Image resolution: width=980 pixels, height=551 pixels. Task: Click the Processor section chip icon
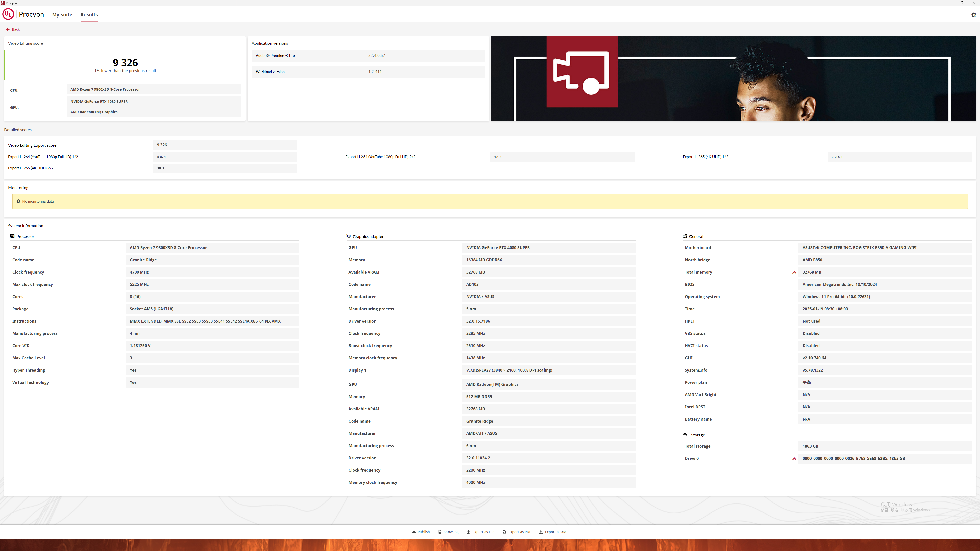coord(12,236)
